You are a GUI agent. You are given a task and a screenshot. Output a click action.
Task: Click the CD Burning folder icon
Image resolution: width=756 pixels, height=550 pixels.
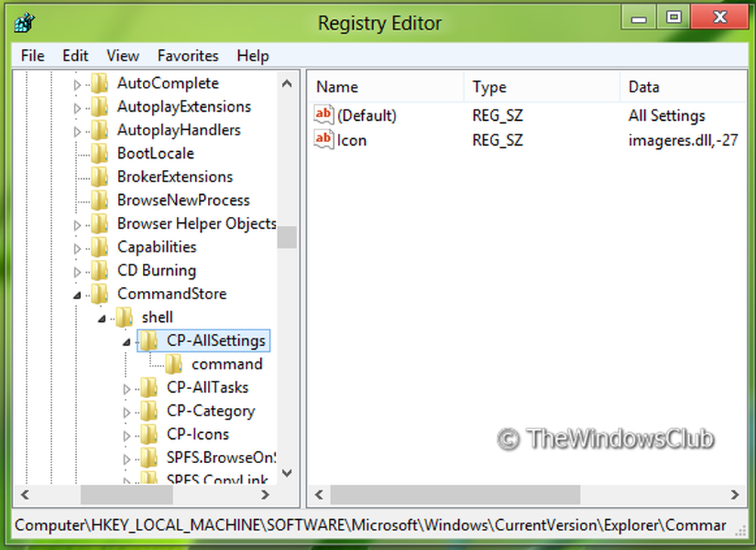pyautogui.click(x=99, y=270)
